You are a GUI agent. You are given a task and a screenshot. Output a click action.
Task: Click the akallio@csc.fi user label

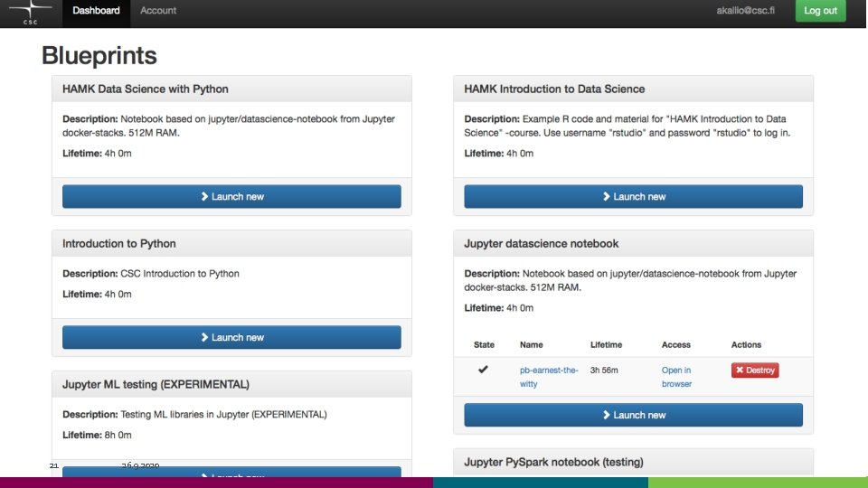[x=745, y=11]
